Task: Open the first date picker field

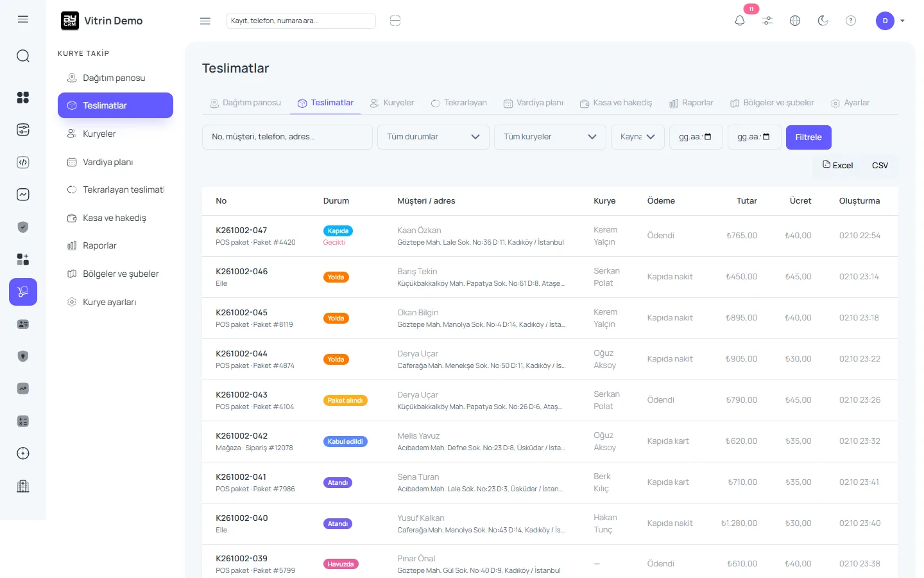Action: (696, 137)
